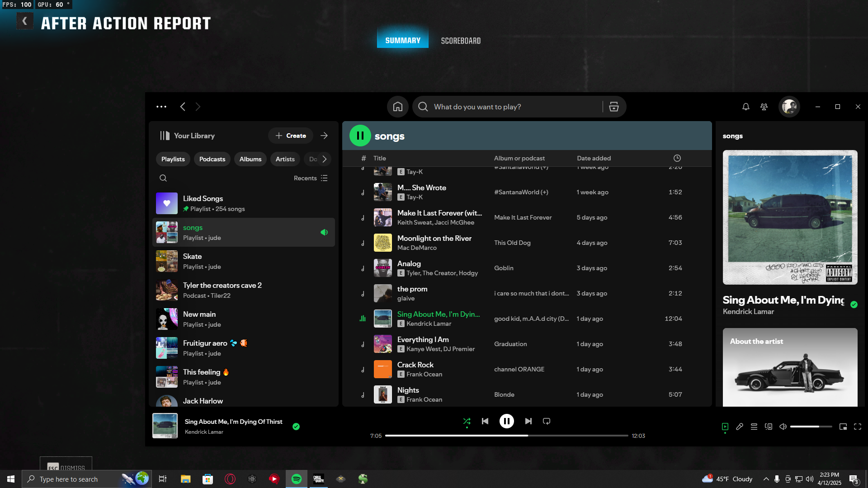Switch to the SCOREBOARD tab
Screen dimensions: 868x488
461,41
